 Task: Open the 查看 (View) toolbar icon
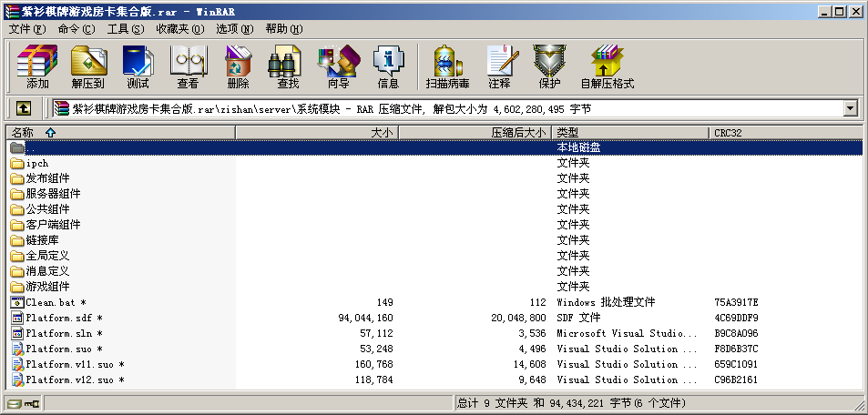188,66
